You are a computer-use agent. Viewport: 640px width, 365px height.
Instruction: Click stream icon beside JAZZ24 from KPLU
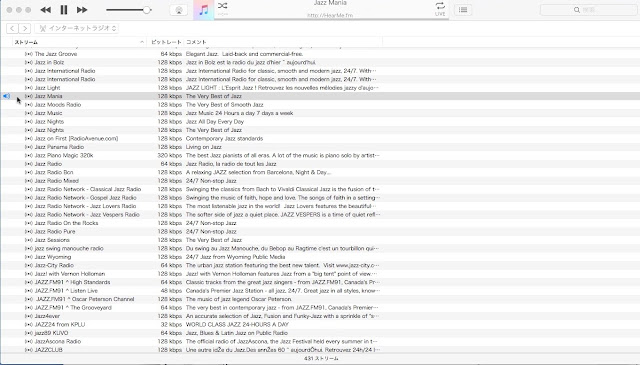[29, 325]
